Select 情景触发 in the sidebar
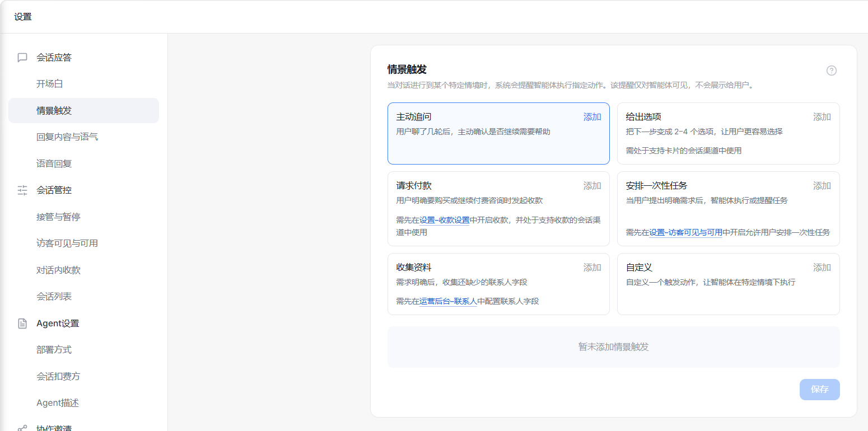868x431 pixels. [83, 110]
